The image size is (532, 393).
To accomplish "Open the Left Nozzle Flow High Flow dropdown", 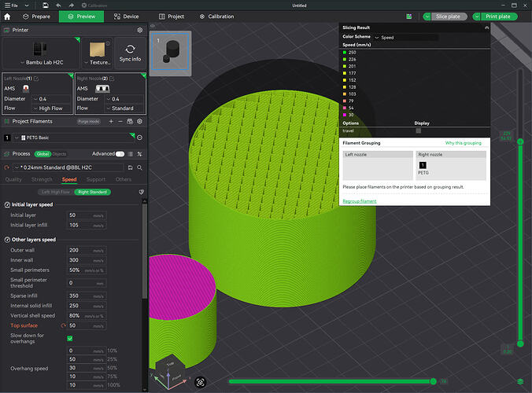I will [52, 108].
